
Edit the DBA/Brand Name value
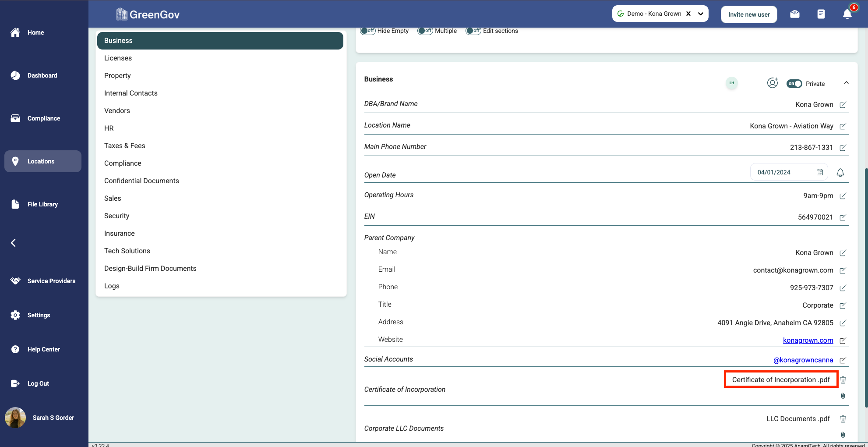coord(843,105)
